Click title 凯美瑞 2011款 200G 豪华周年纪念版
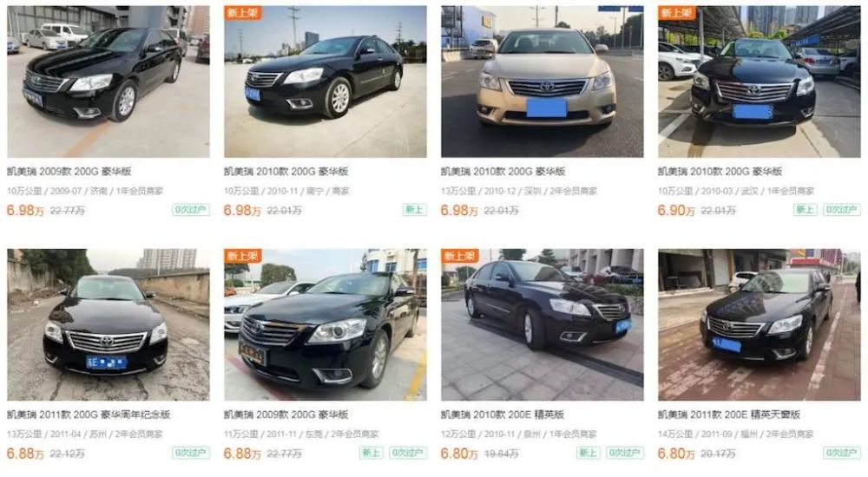 [x=89, y=415]
